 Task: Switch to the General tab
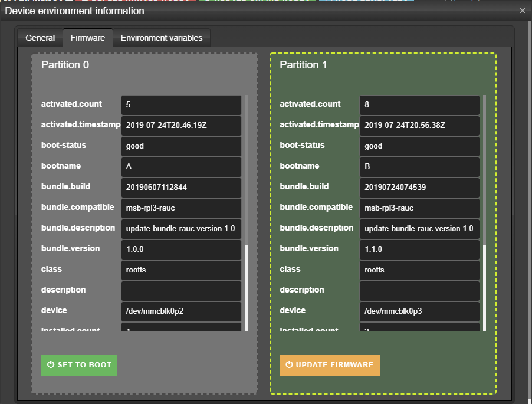(40, 38)
